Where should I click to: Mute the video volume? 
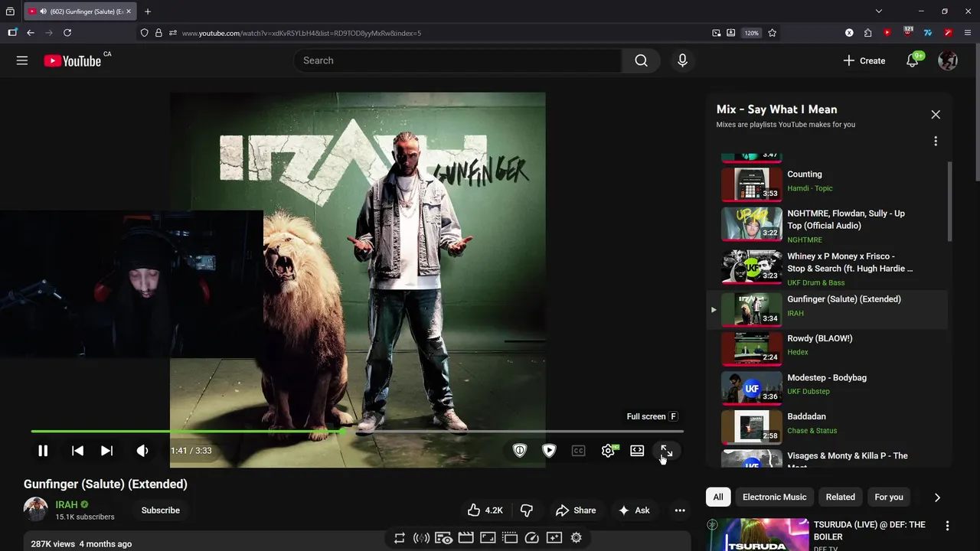click(x=142, y=451)
